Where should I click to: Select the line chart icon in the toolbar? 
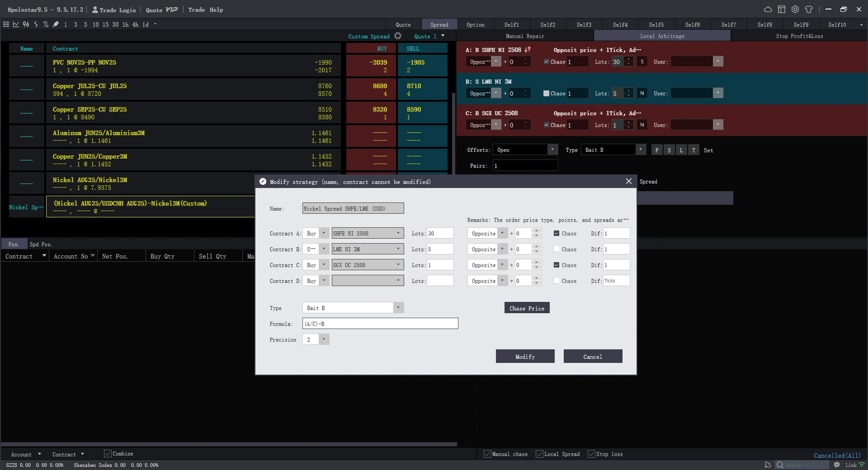pos(16,24)
